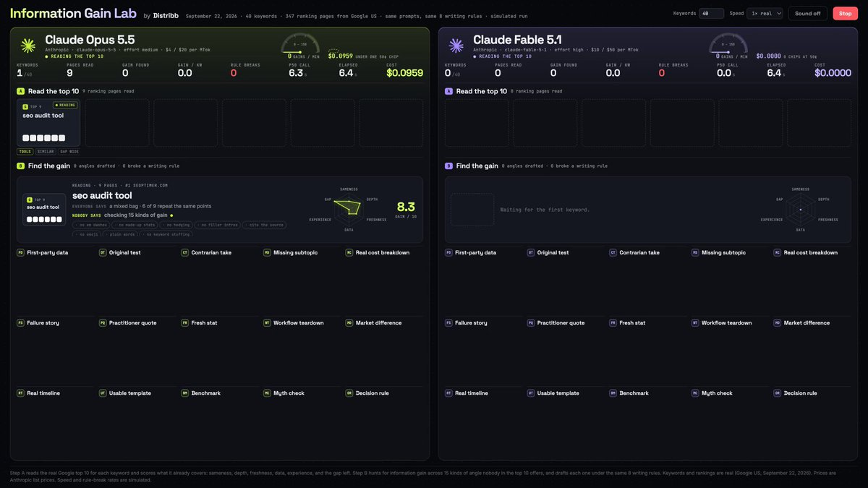This screenshot has height=488, width=868.
Task: Click the green step A badge in Opus panel
Action: pos(20,91)
